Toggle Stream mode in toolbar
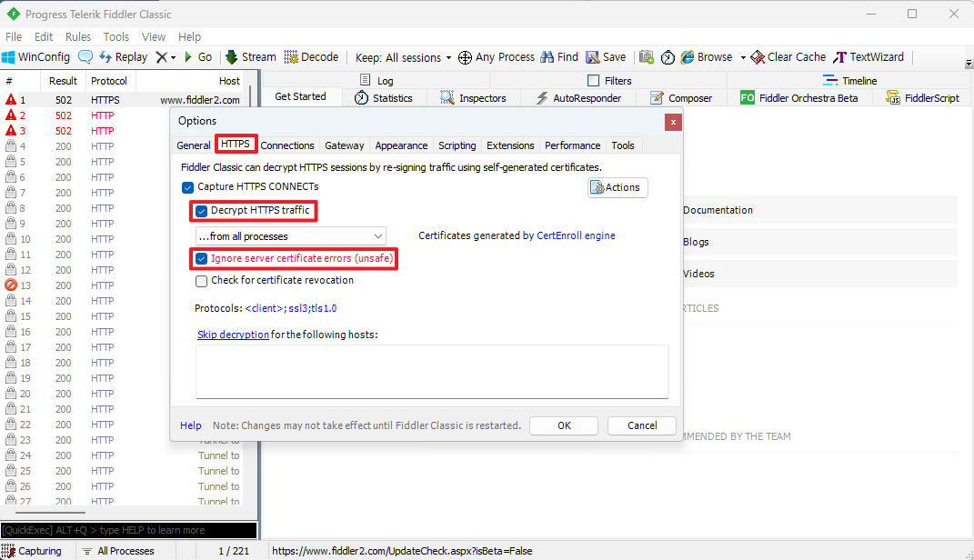 coord(250,57)
